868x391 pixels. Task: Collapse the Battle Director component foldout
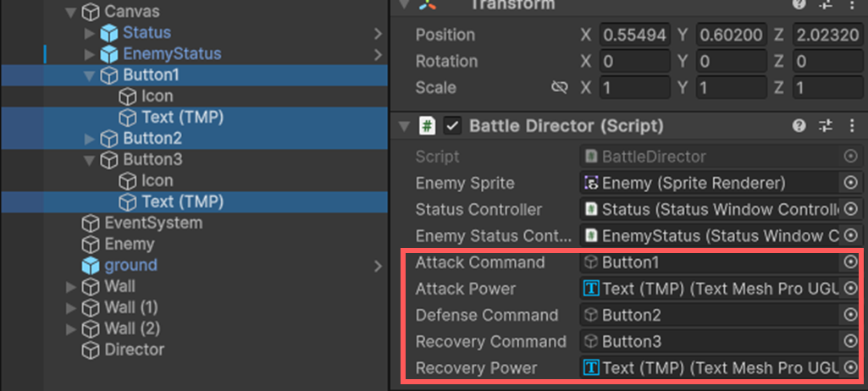tap(405, 126)
